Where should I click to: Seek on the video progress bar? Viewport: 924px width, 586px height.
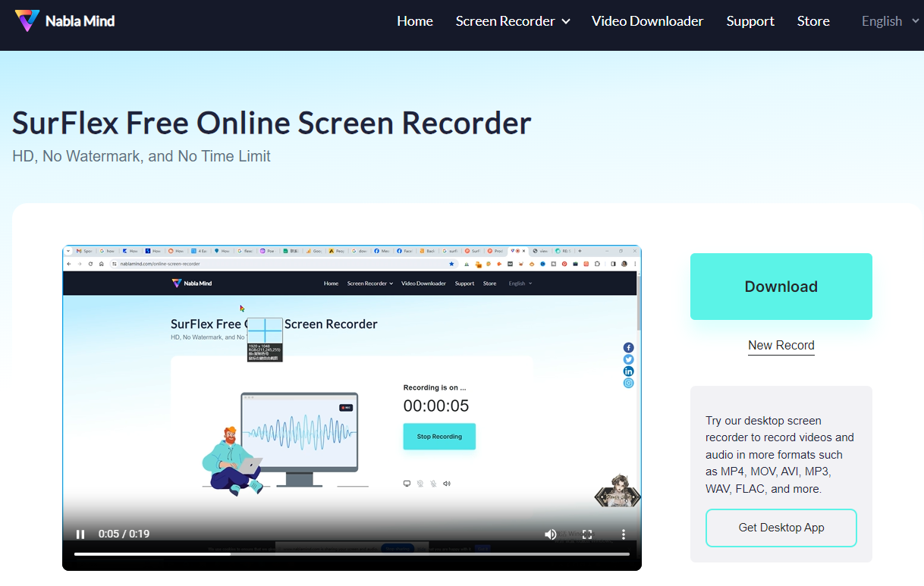point(352,554)
